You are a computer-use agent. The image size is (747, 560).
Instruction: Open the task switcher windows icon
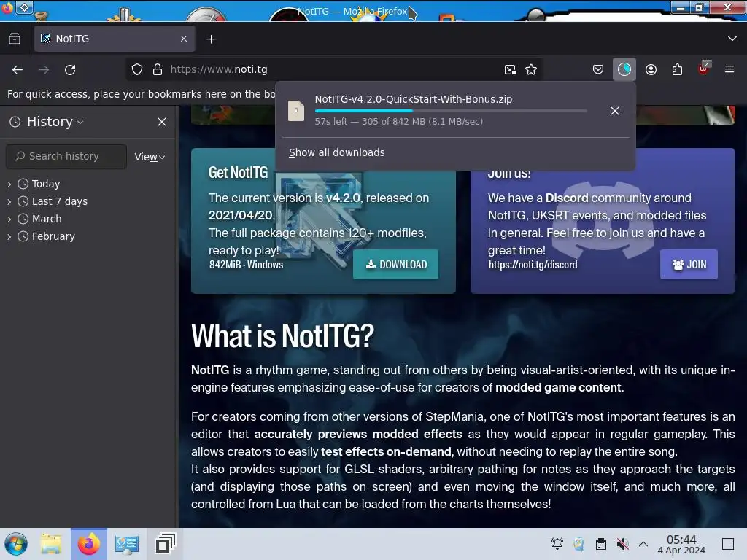(166, 544)
